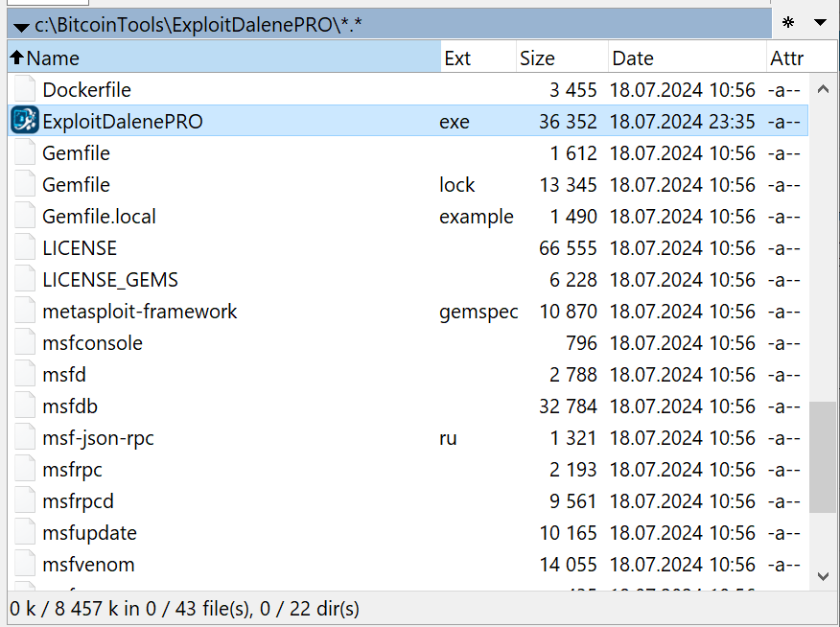840x627 pixels.
Task: Select msfrpc file name
Action: coord(72,470)
